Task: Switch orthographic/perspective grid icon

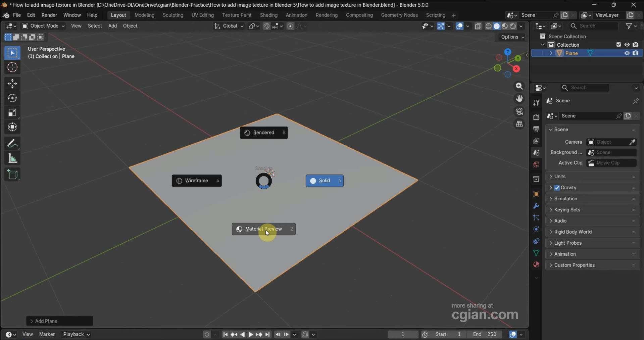Action: (x=519, y=124)
